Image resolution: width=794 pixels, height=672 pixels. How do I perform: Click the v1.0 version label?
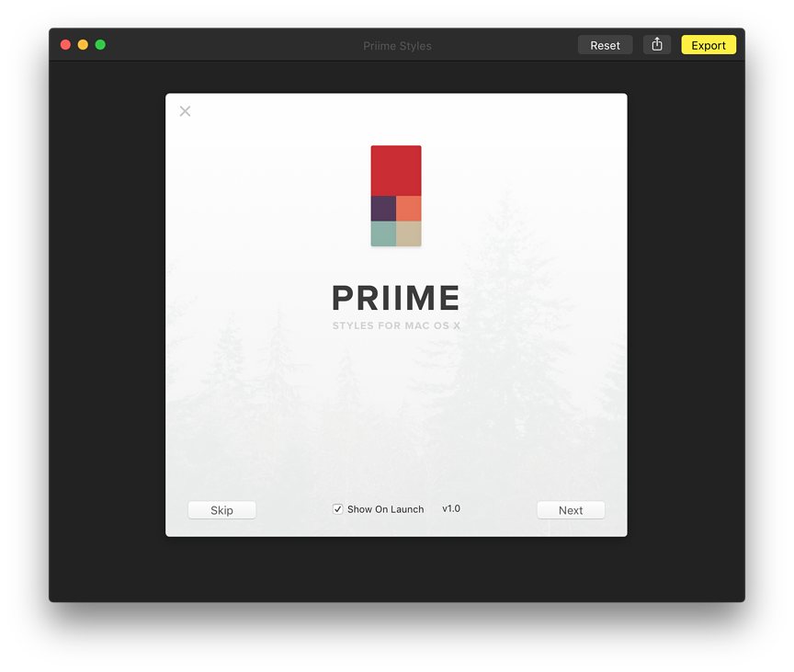[451, 508]
